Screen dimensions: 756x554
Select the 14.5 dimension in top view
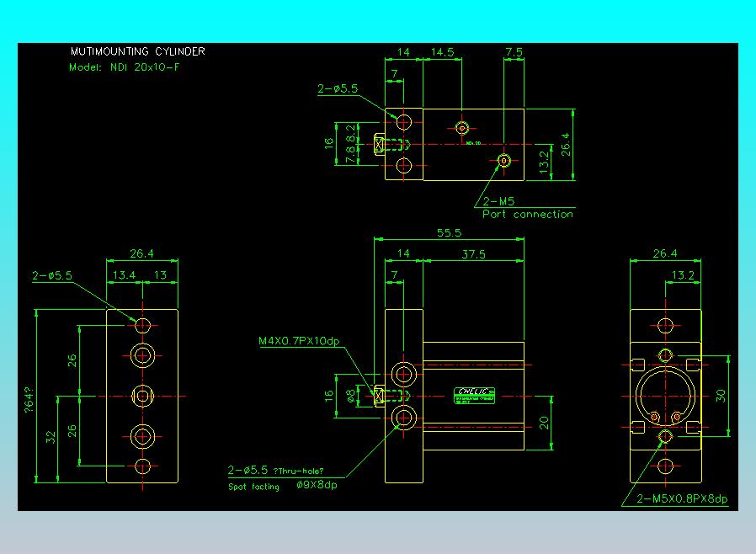[442, 52]
